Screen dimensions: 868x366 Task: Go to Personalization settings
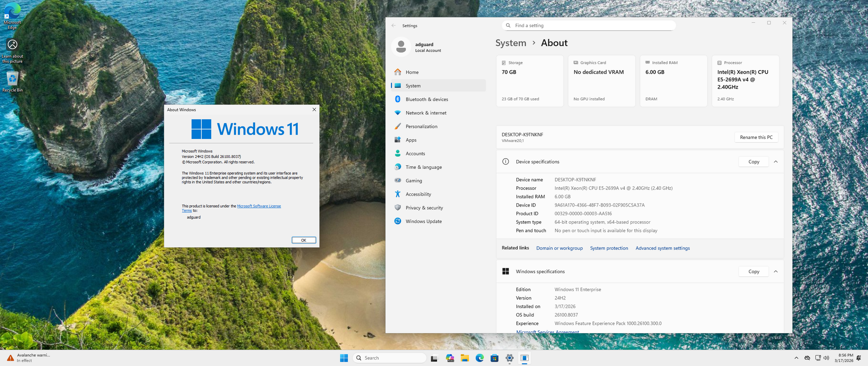[x=421, y=127]
